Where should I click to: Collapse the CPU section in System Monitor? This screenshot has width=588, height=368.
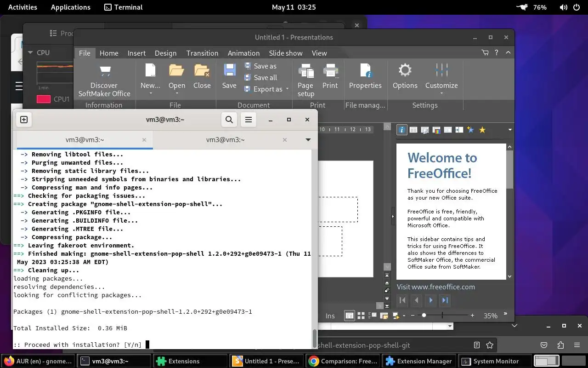pos(31,53)
